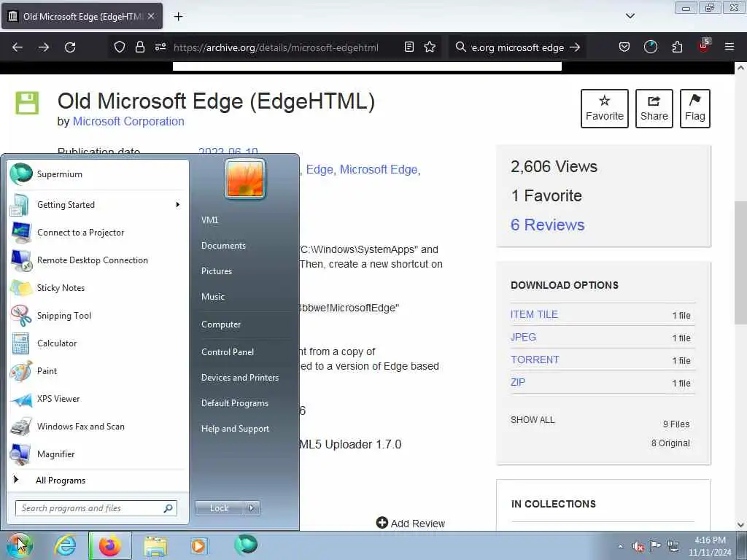This screenshot has width=747, height=560.
Task: Open Devices and Printers
Action: [240, 378]
